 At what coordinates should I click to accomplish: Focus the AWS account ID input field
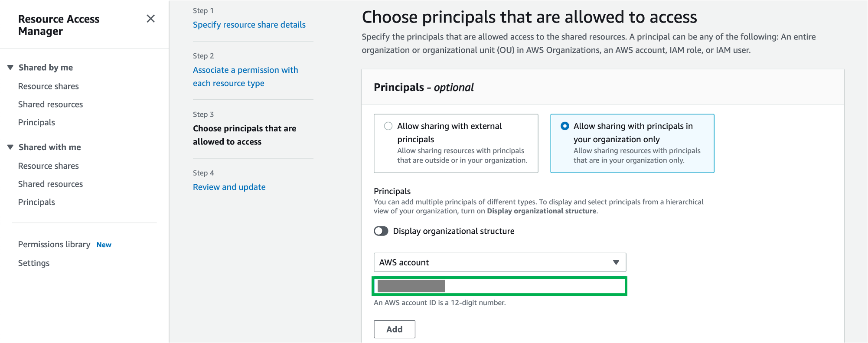[x=500, y=286]
